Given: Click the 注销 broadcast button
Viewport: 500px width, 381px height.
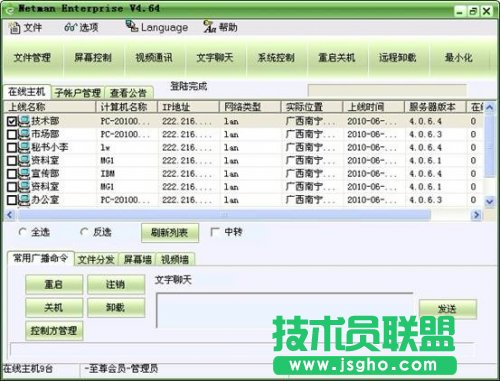Looking at the screenshot, I should point(116,284).
